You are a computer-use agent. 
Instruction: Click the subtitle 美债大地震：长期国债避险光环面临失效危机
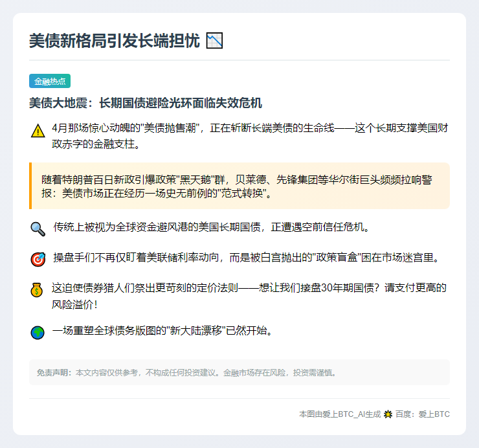pos(146,103)
